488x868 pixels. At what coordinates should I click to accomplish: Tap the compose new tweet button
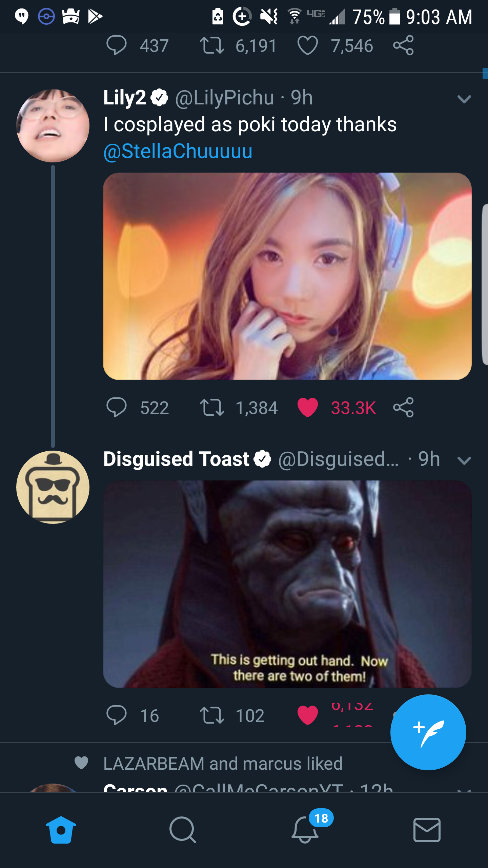[x=428, y=732]
